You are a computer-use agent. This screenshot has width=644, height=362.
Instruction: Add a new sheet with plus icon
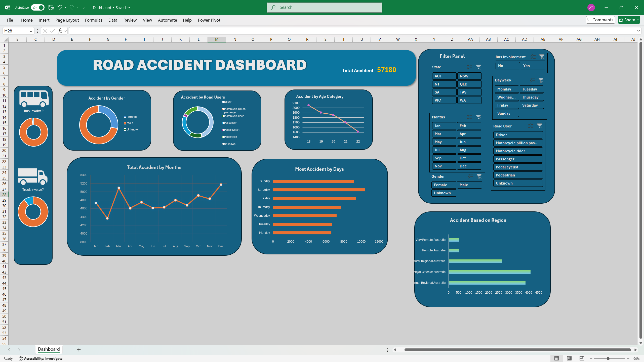pyautogui.click(x=79, y=350)
